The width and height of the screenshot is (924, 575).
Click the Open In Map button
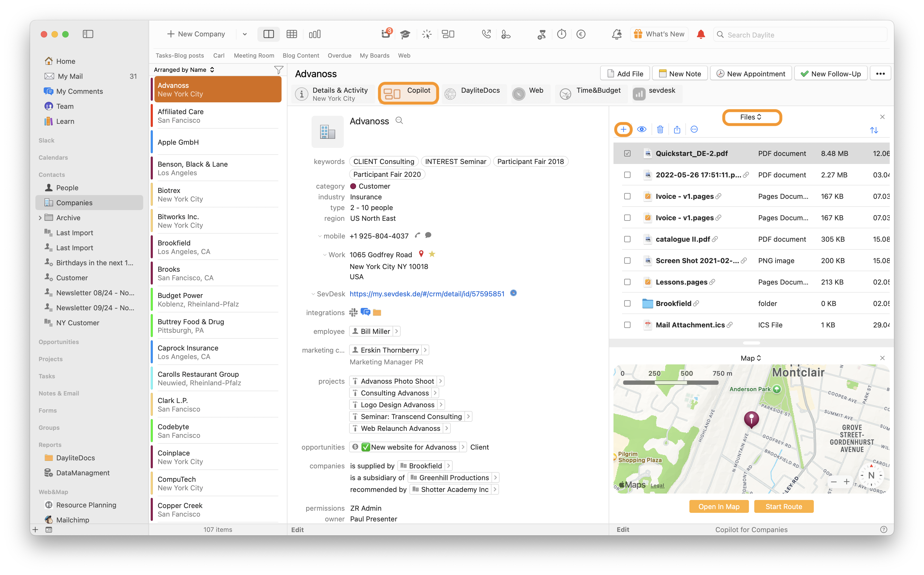(x=719, y=507)
